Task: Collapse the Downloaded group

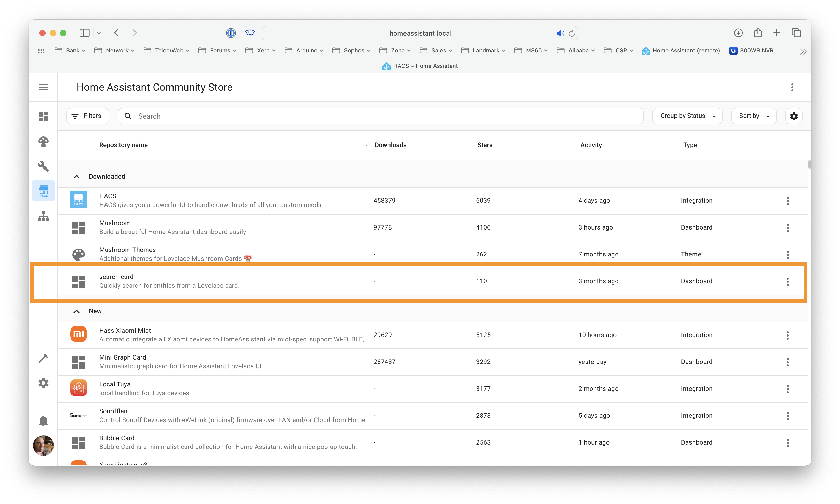Action: 77,177
